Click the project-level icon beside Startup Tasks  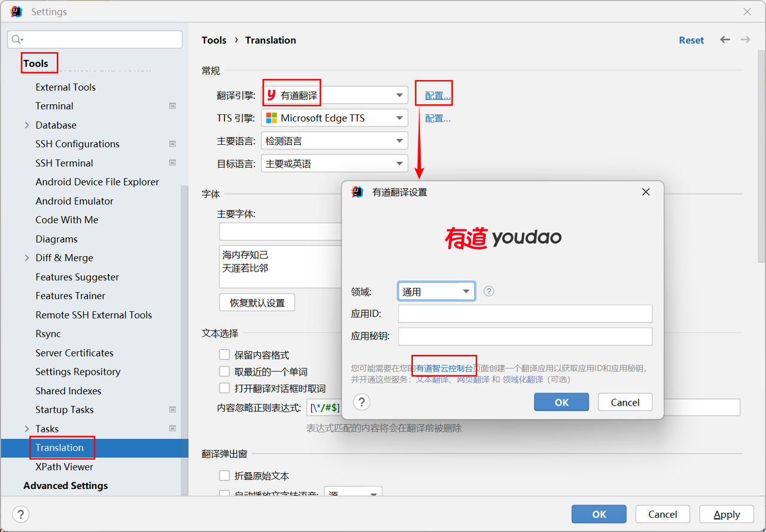[172, 409]
